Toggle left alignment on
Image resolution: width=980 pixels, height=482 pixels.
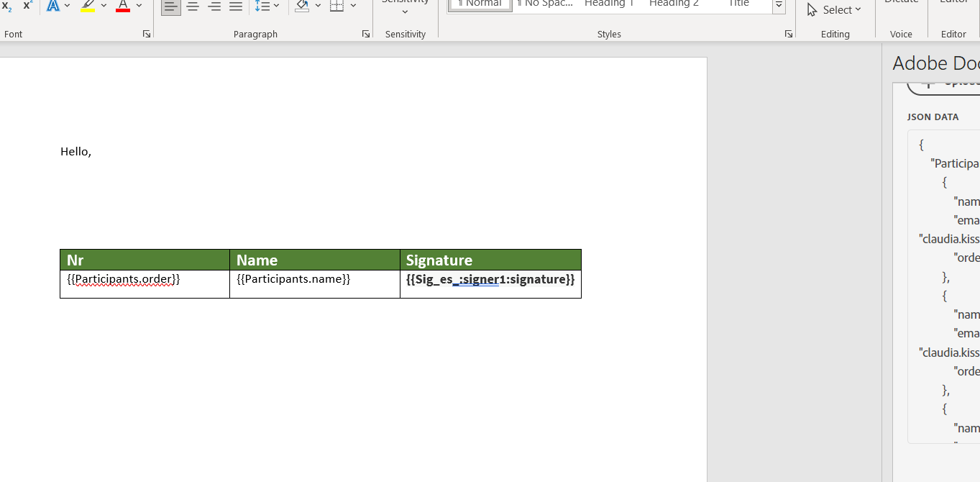[x=170, y=6]
